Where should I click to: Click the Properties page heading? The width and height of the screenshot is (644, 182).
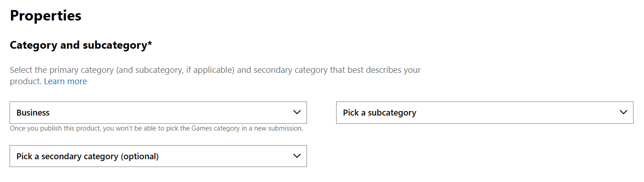click(46, 16)
